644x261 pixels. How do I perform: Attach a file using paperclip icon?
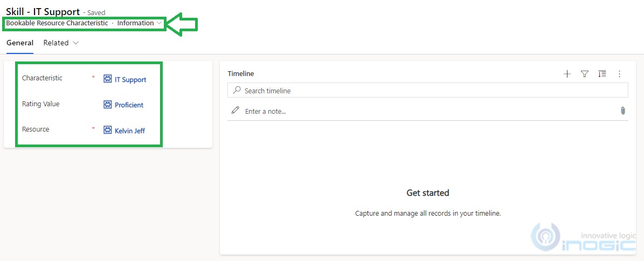(623, 111)
